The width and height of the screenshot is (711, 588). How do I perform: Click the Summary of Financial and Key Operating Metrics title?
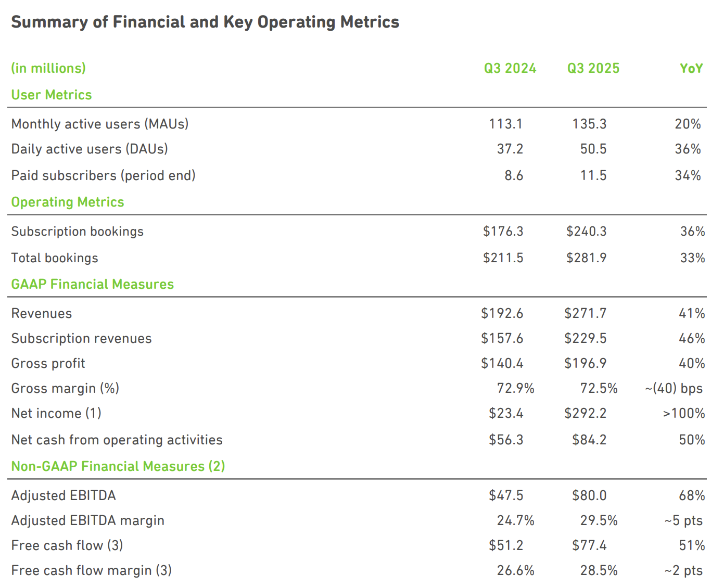[205, 22]
